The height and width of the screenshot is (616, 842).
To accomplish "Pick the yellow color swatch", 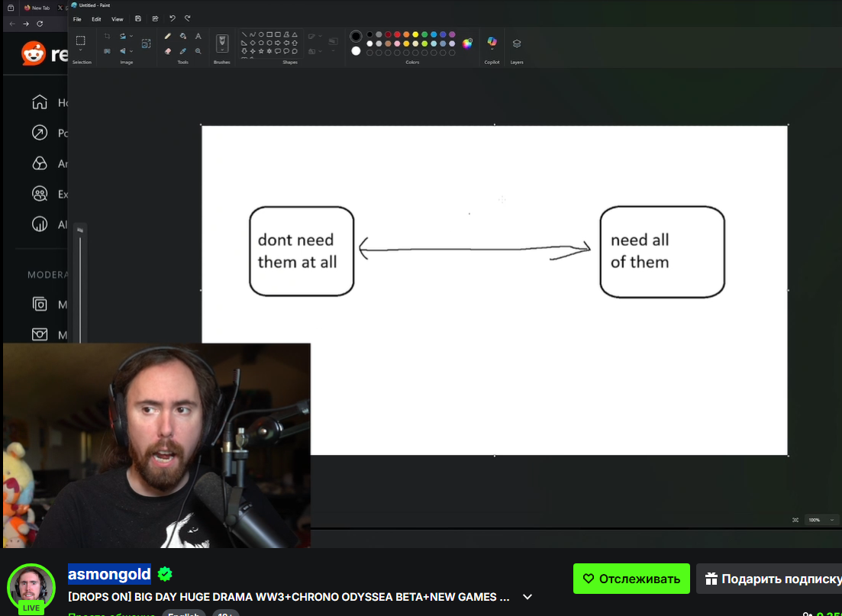I will [415, 34].
